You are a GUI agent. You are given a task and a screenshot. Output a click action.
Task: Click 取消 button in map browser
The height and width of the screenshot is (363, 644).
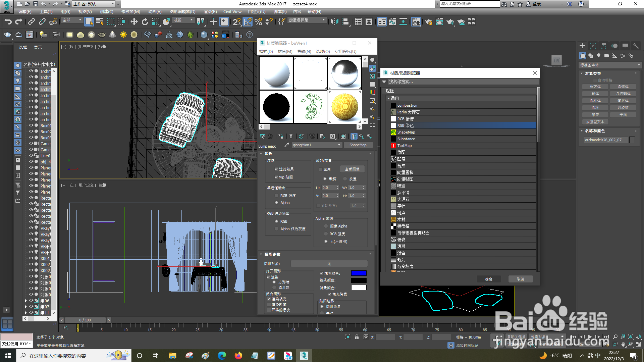point(521,279)
